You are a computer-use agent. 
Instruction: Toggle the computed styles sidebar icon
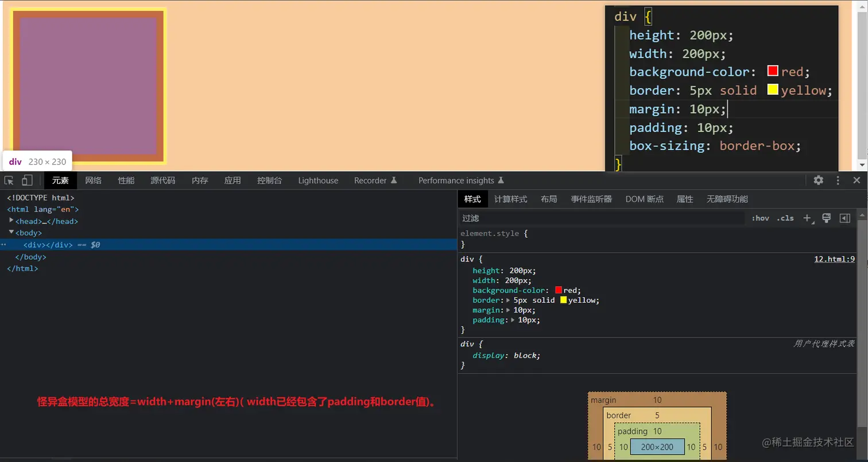tap(844, 218)
